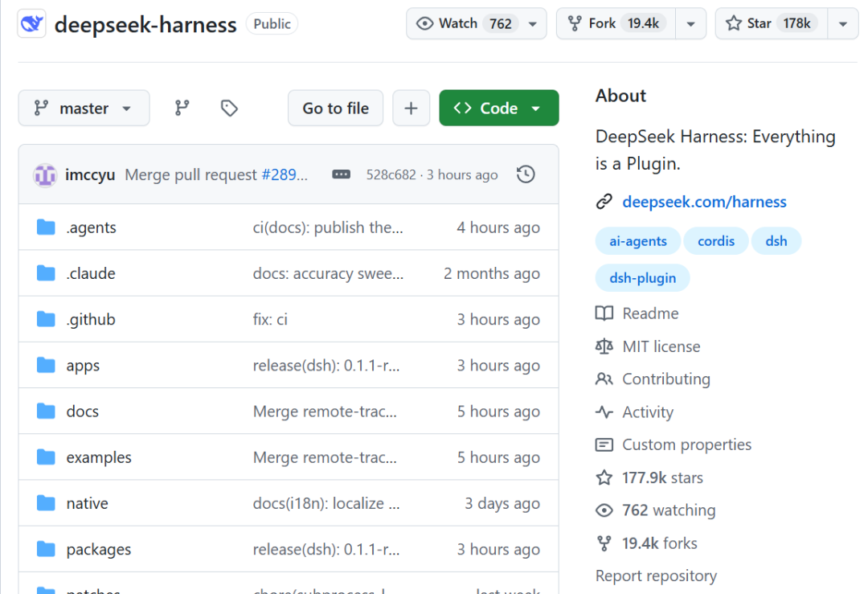Image resolution: width=868 pixels, height=594 pixels.
Task: Open the master branch dropdown
Action: tap(84, 108)
